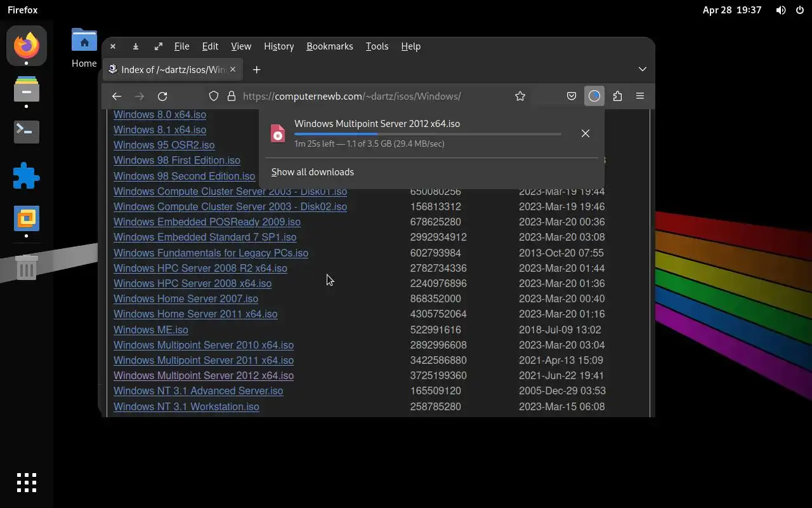Viewport: 812px width, 508px height.
Task: Select the Index of ~dartz tab
Action: point(173,69)
